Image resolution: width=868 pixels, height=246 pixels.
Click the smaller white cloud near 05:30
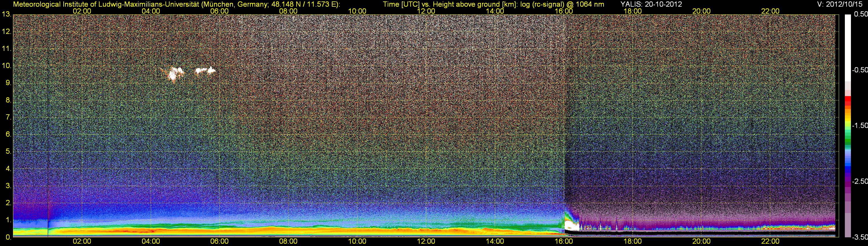tap(205, 70)
